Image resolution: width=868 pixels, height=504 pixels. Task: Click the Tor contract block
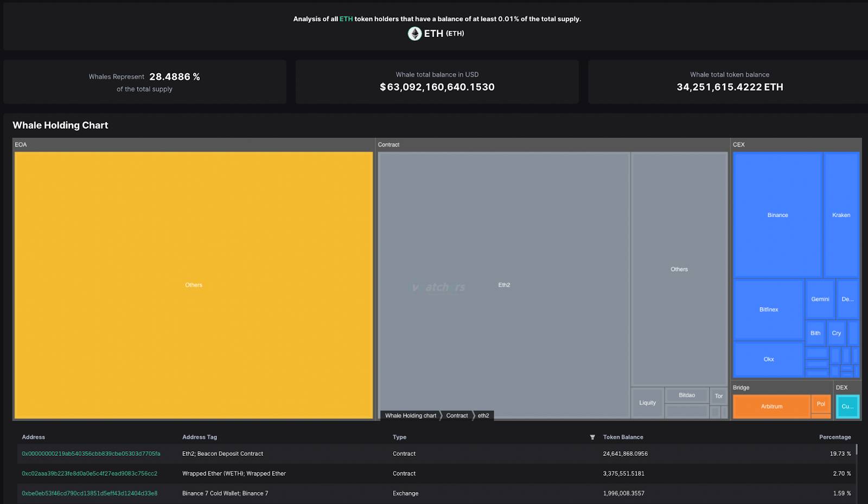coord(719,396)
